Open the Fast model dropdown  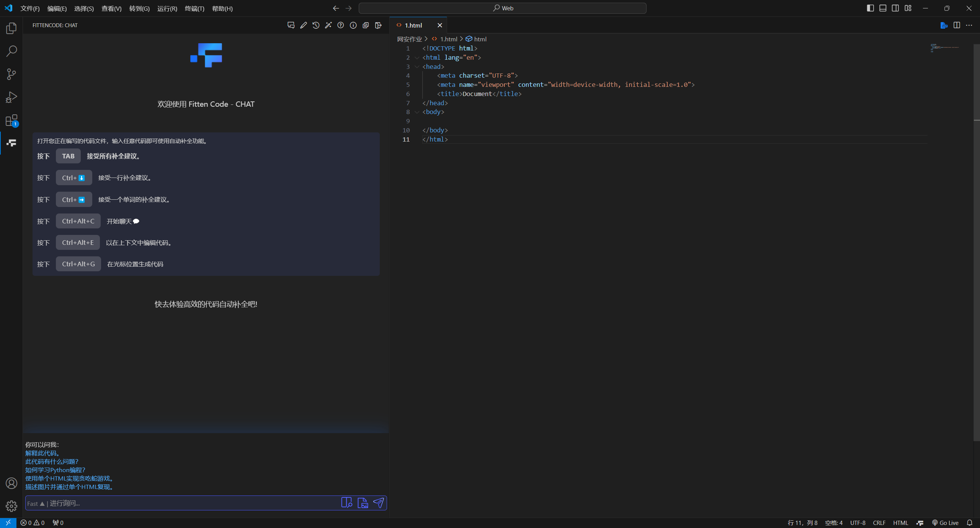tap(36, 504)
